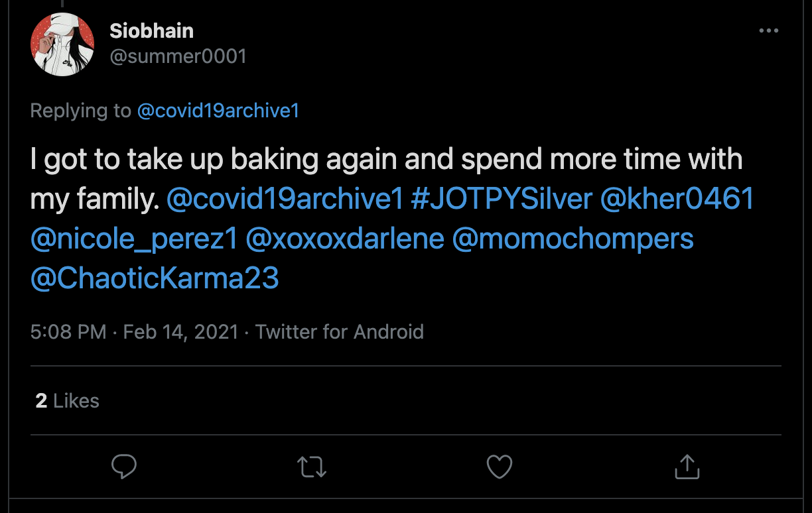This screenshot has height=513, width=812.
Task: Open the @nicole_perez1 profile mention
Action: point(134,239)
